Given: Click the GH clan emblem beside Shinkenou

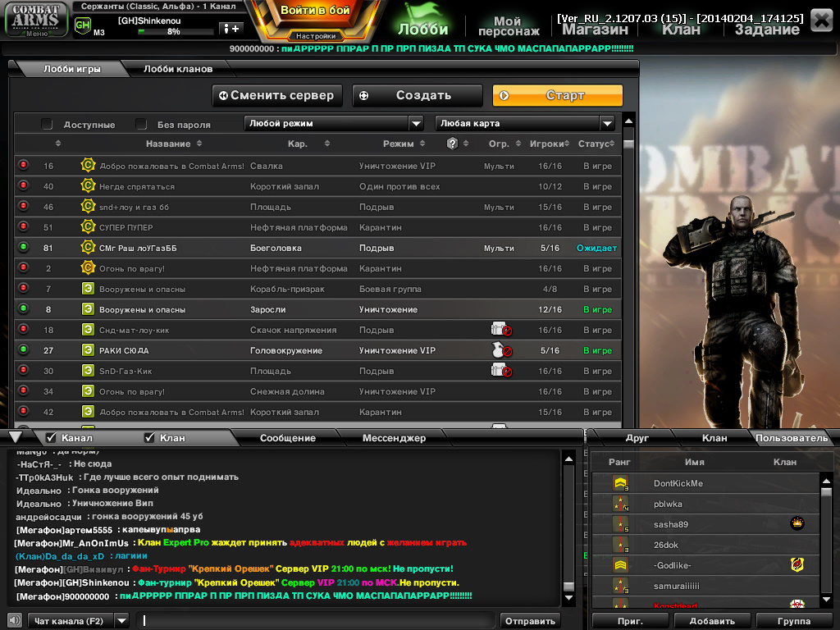Looking at the screenshot, I should [83, 25].
